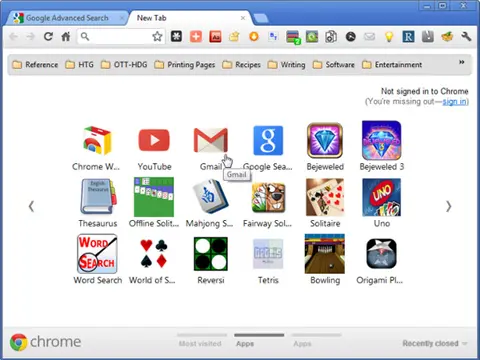Open the Gmail app icon
480x360 pixels.
pyautogui.click(x=211, y=140)
